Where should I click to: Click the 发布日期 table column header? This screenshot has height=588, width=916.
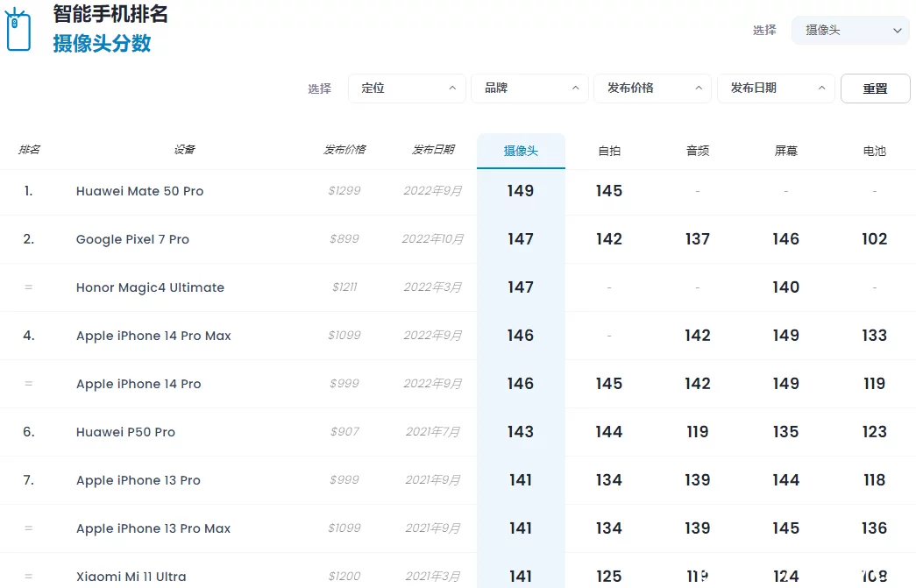tap(433, 150)
